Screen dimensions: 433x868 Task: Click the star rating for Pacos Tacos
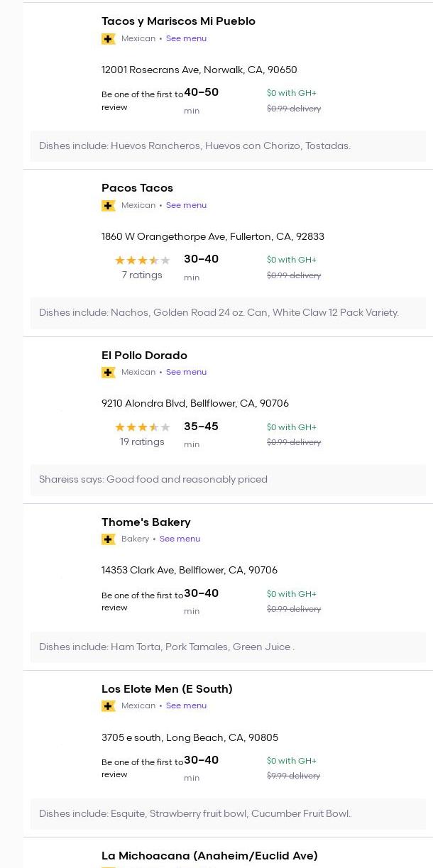pos(142,260)
